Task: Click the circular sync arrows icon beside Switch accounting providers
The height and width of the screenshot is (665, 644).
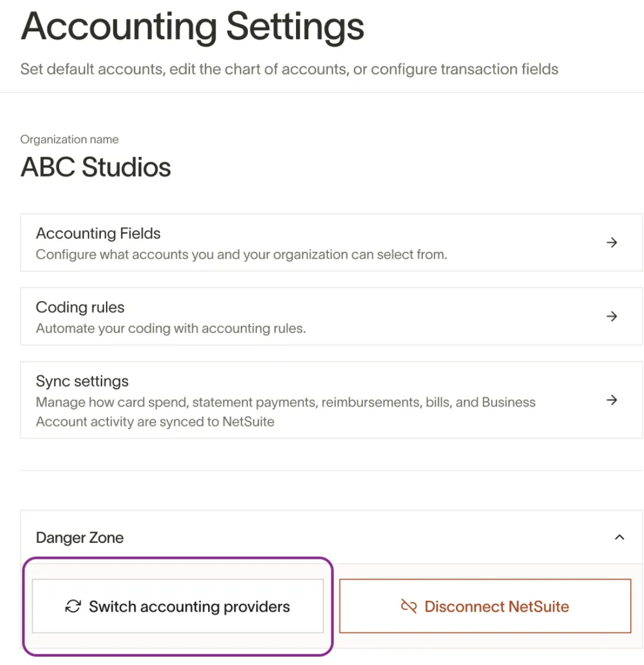Action: [73, 606]
